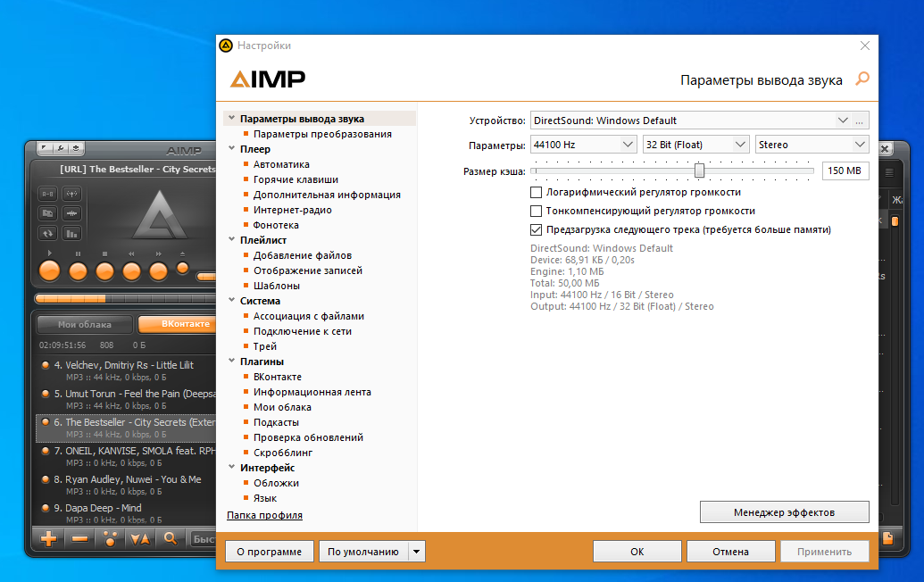
Task: Click the orange marker of track 4 Velchev
Action: tap(46, 364)
